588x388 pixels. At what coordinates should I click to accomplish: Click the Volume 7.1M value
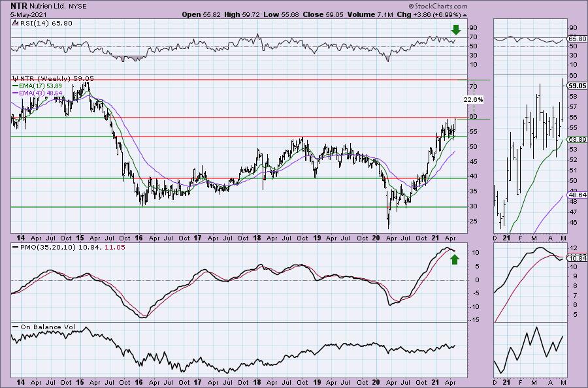[370, 14]
